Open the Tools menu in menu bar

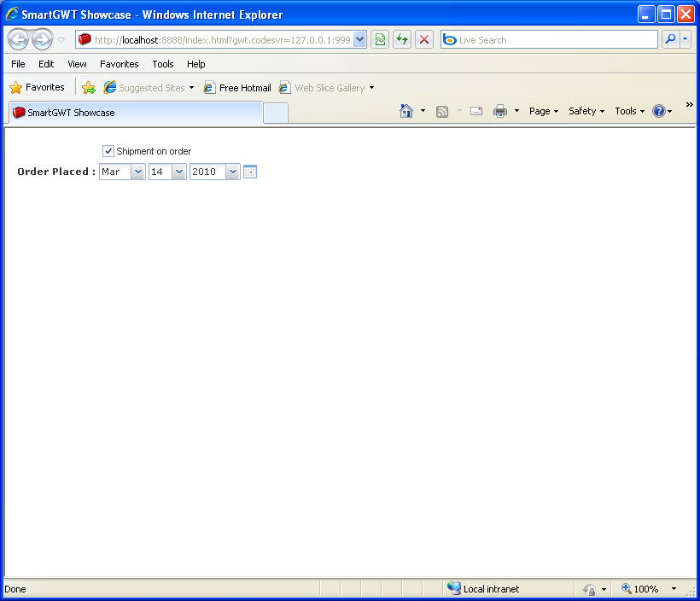tap(163, 64)
